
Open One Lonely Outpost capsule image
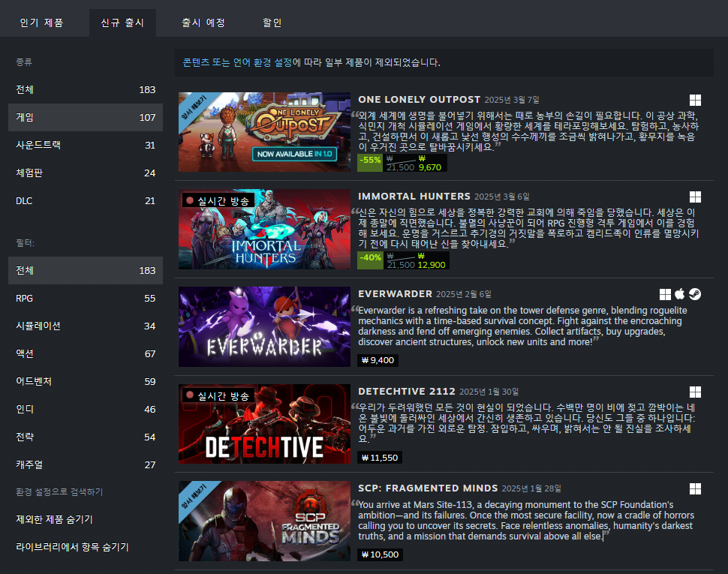point(265,132)
